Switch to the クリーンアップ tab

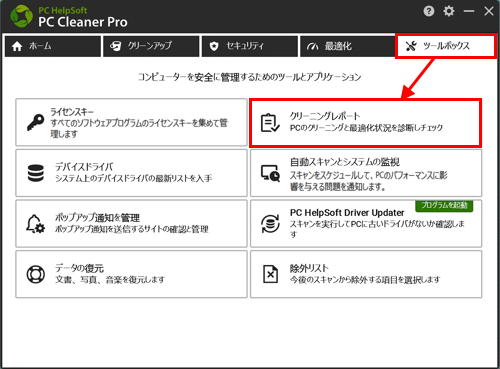coord(151,46)
